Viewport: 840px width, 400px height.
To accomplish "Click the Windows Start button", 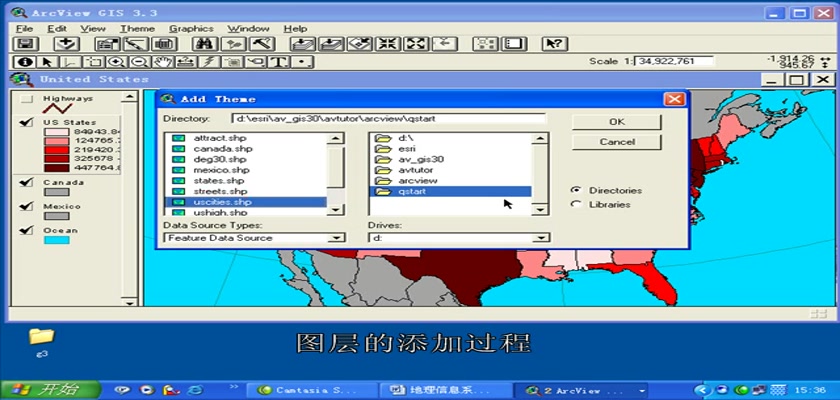I will coord(51,390).
